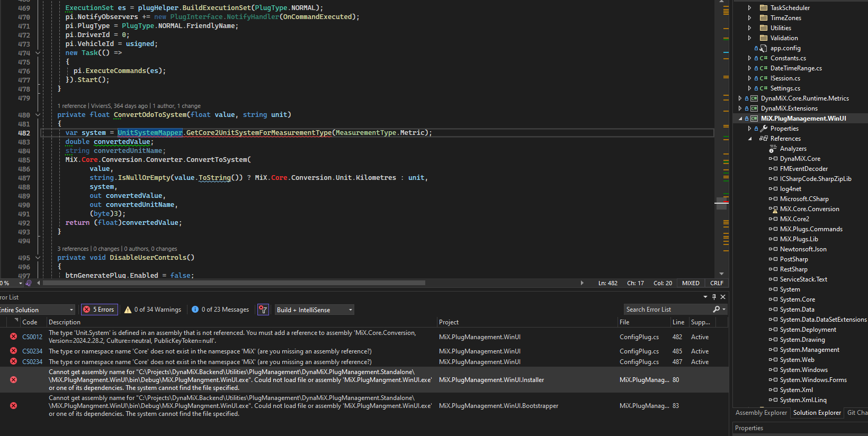Toggle the 0 of 34 Warnings filter
Viewport: 868px width, 436px height.
153,310
